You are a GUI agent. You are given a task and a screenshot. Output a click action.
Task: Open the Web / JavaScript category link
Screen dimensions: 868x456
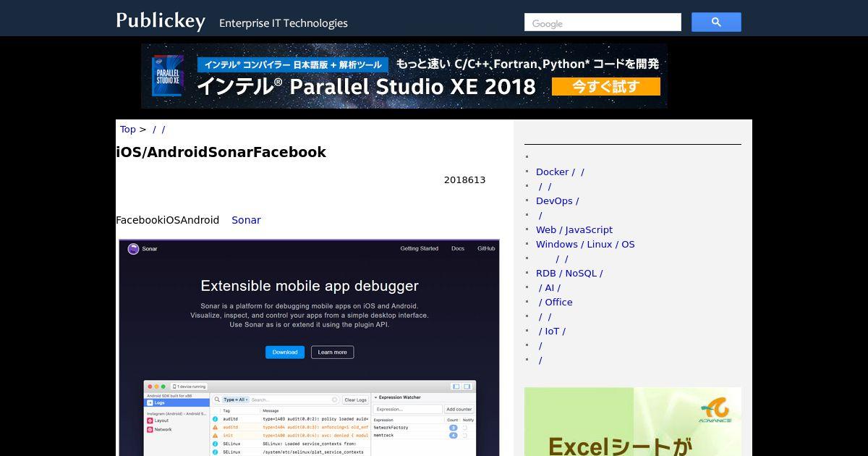coord(574,229)
